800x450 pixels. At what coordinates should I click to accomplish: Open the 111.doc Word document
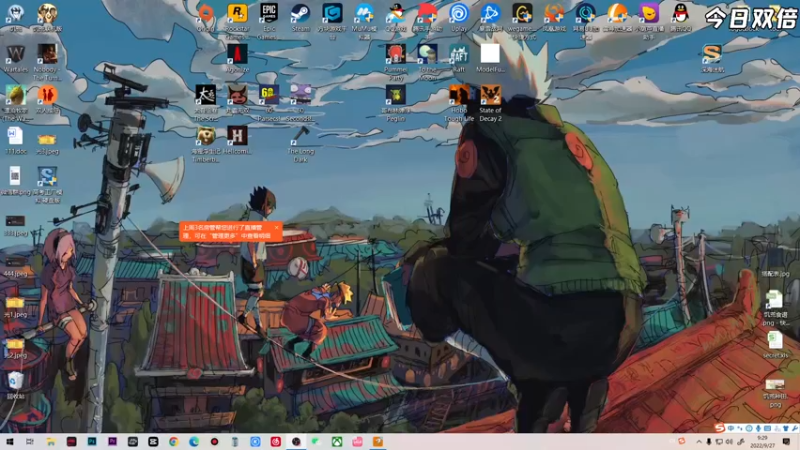(x=15, y=137)
